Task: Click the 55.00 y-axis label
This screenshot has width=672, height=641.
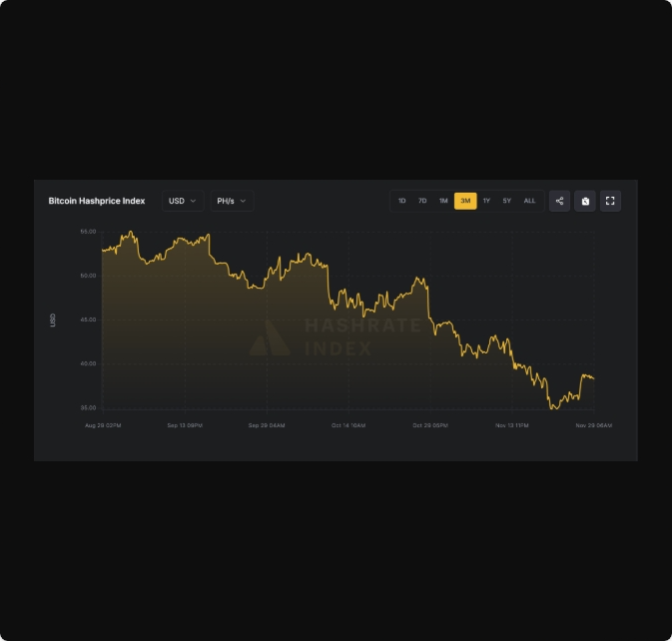Action: click(x=88, y=232)
